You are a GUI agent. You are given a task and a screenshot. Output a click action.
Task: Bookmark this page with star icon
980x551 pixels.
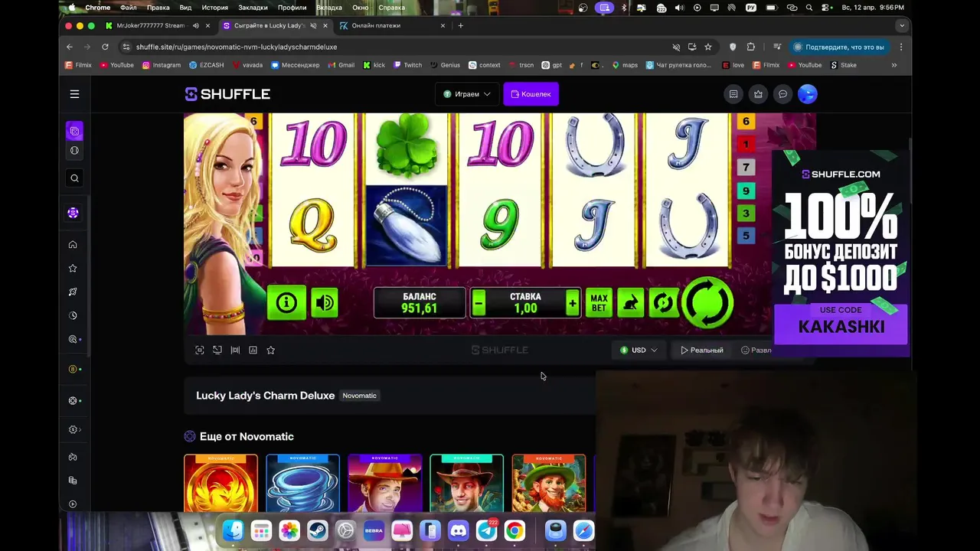(x=708, y=47)
